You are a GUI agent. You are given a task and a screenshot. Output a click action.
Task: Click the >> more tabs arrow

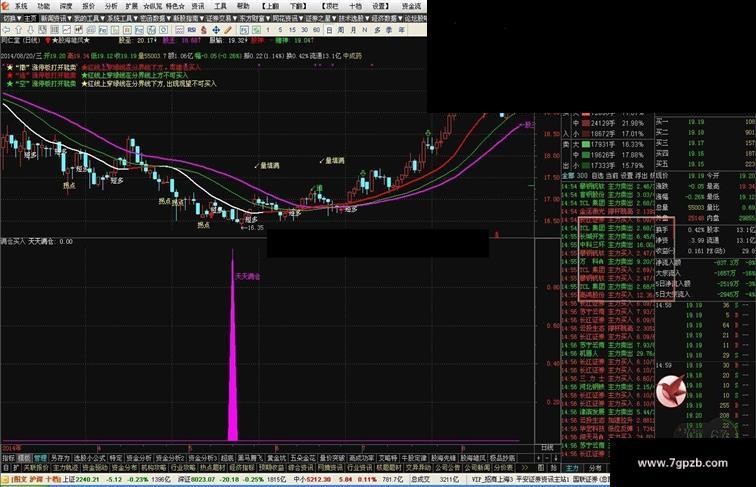pyautogui.click(x=525, y=468)
